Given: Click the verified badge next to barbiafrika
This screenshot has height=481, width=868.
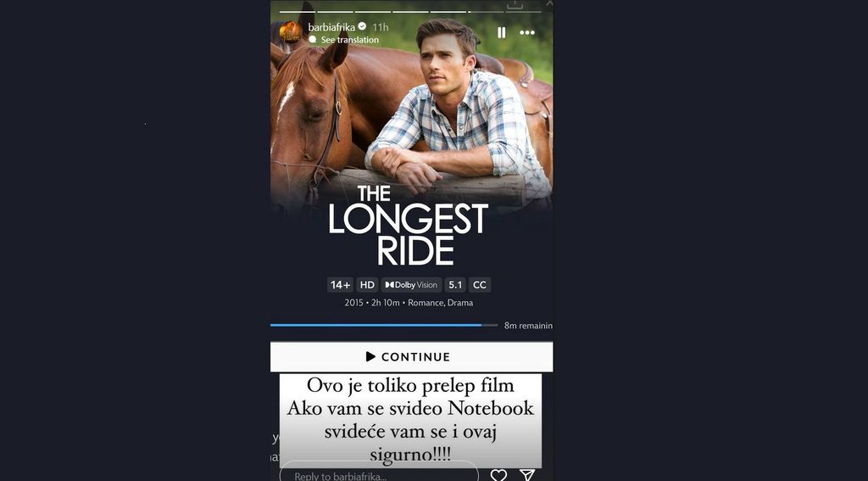Looking at the screenshot, I should 362,26.
